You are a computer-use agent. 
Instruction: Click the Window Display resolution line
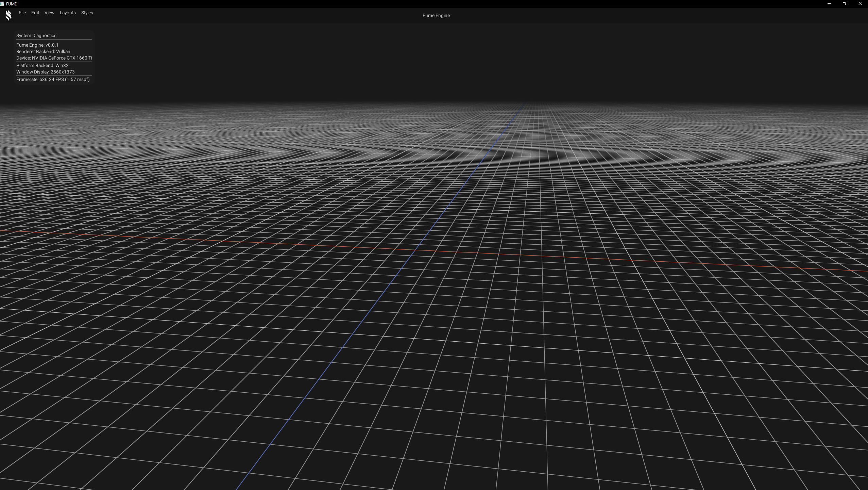click(x=46, y=72)
